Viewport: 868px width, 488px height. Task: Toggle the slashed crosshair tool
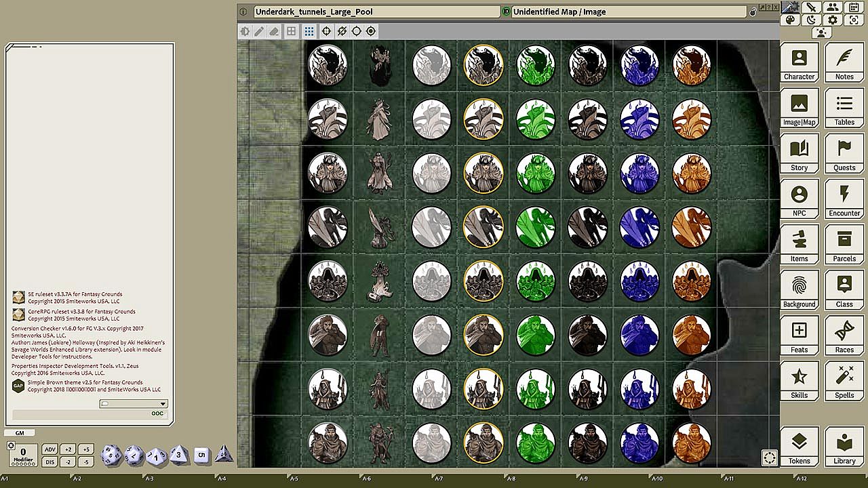click(342, 31)
